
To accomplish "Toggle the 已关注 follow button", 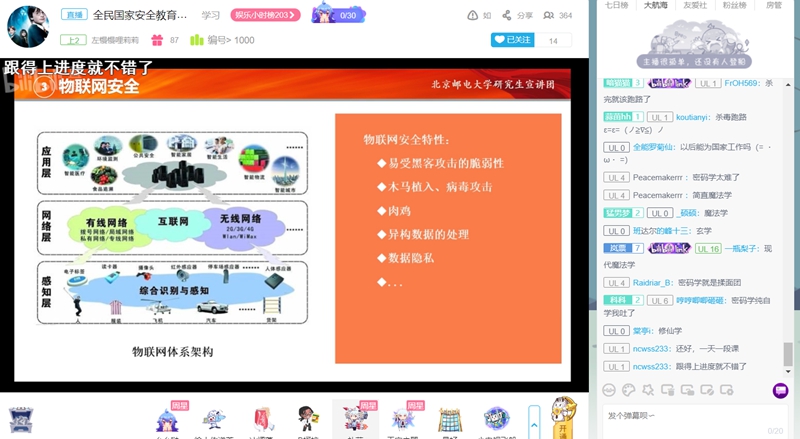I will pyautogui.click(x=513, y=40).
